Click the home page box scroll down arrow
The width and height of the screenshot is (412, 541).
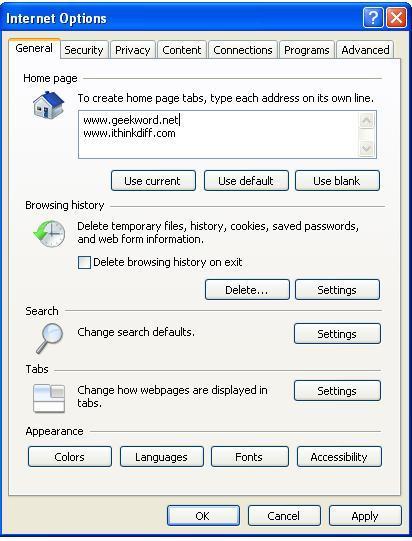366,149
